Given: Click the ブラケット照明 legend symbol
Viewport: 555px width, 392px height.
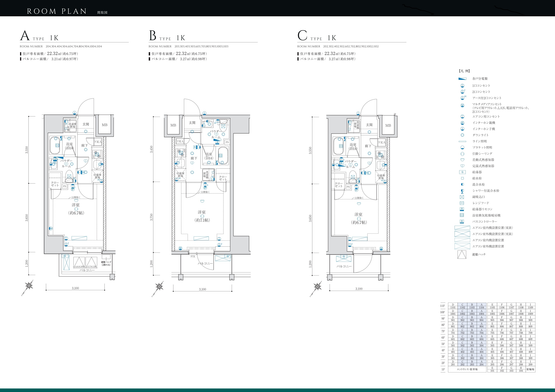Looking at the screenshot, I should click(462, 148).
